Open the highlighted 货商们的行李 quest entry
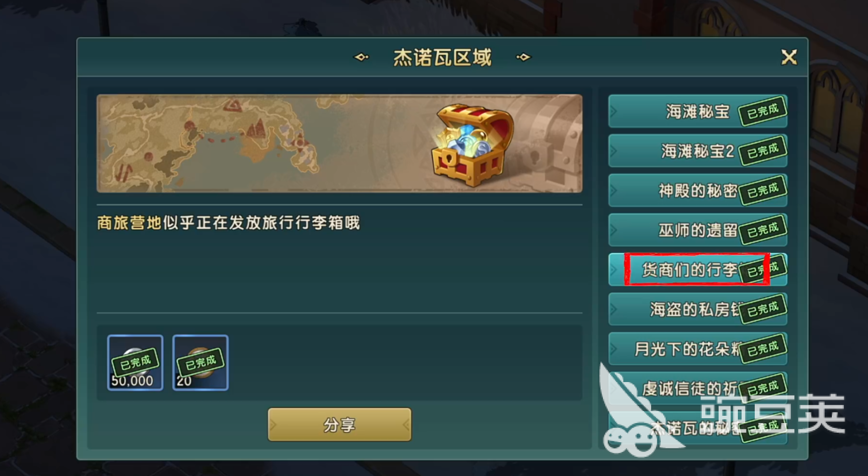Viewport: 868px width, 476px height. [698, 269]
